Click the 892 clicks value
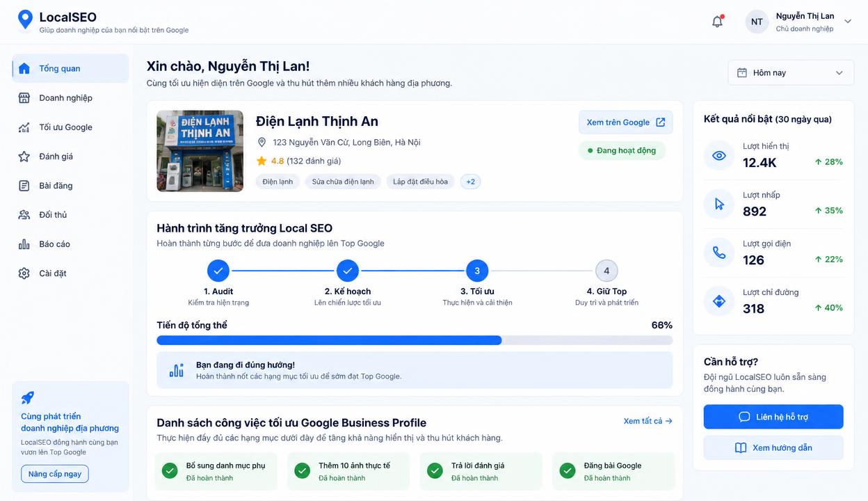 755,212
